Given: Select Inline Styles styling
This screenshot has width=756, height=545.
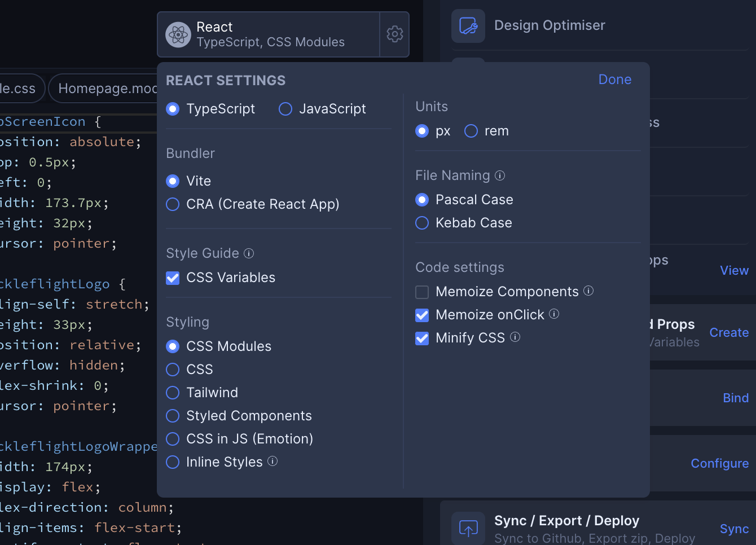Looking at the screenshot, I should coord(173,462).
